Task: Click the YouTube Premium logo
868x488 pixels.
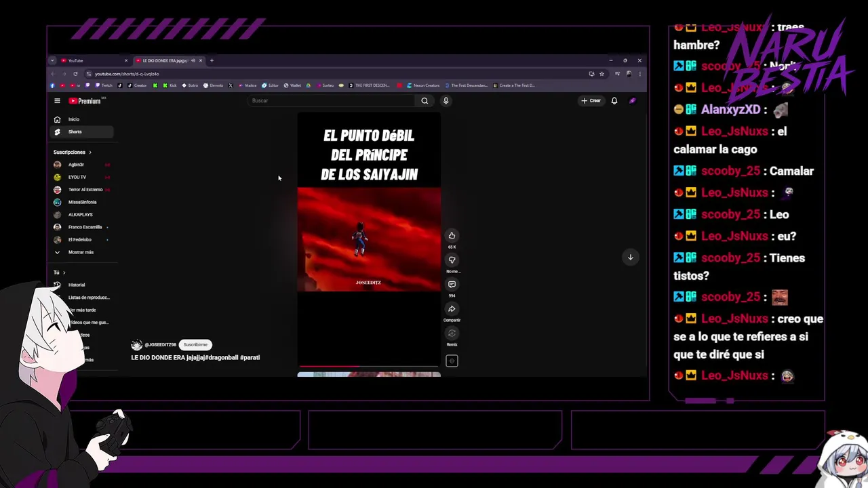Action: tap(85, 101)
